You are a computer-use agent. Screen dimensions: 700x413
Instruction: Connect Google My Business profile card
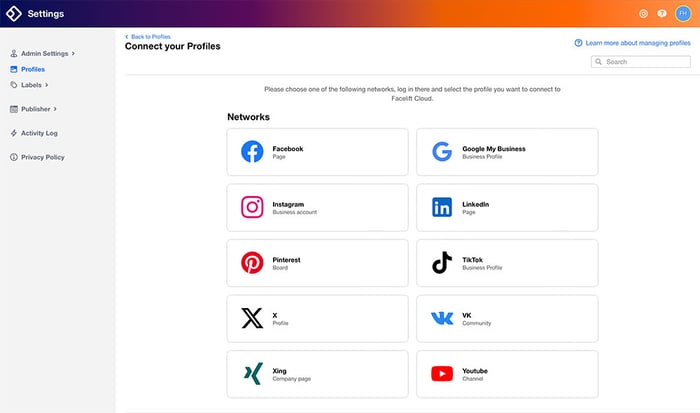point(507,152)
